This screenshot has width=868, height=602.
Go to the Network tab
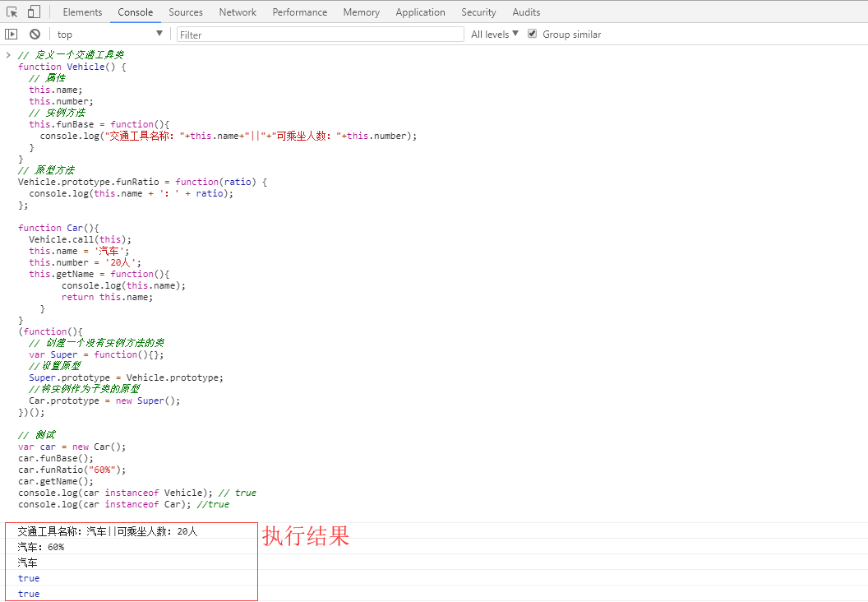[x=238, y=12]
